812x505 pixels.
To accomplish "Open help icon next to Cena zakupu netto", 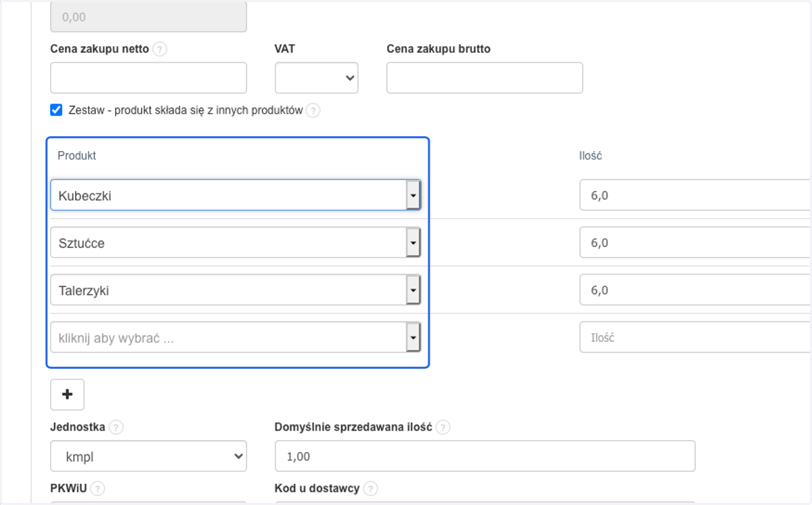I will pyautogui.click(x=160, y=49).
